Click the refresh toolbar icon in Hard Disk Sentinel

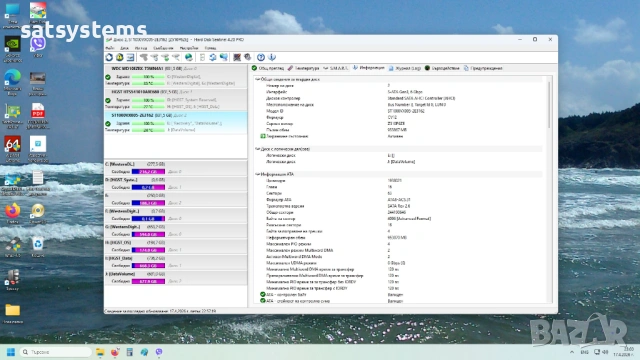[109, 57]
